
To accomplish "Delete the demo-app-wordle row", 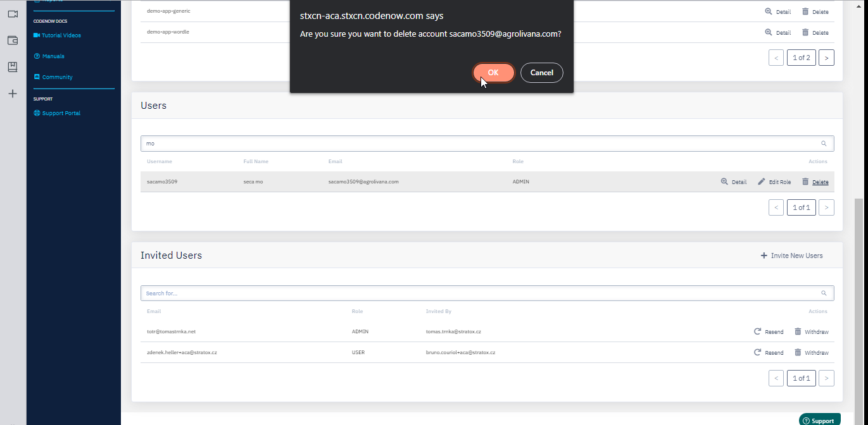I will [815, 32].
